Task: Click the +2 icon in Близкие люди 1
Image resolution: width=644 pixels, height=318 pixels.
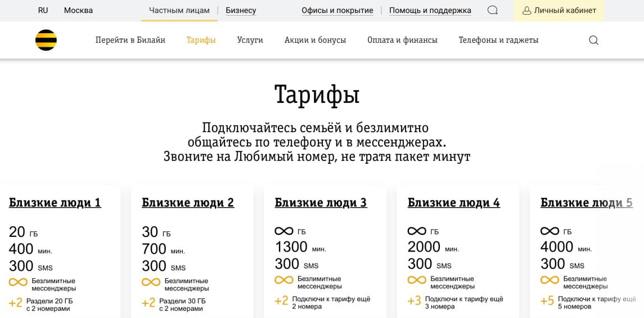Action: (16, 303)
